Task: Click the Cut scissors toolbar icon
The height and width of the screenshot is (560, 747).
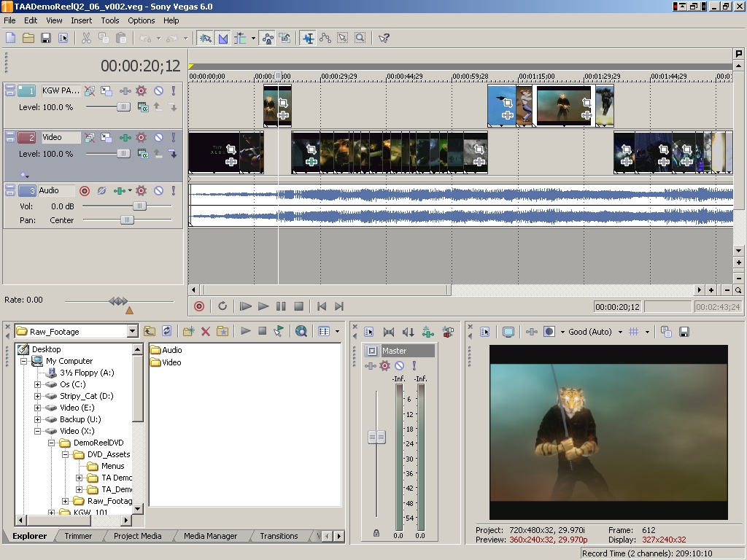Action: pos(86,38)
